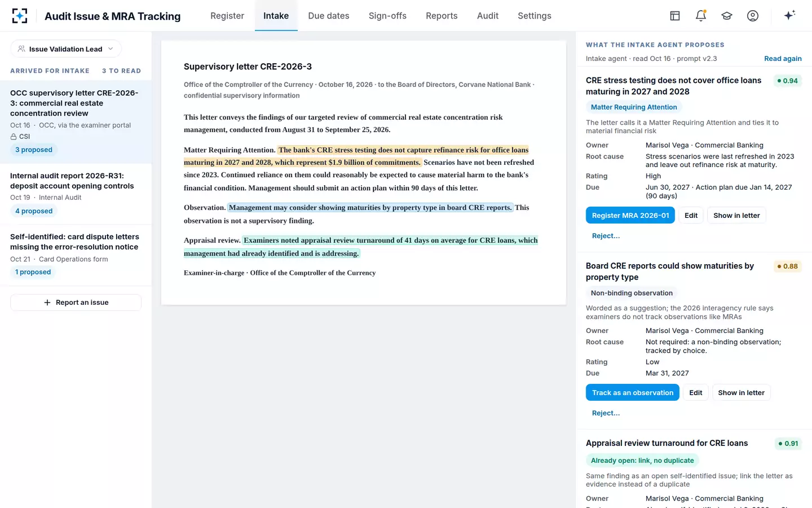The height and width of the screenshot is (508, 812).
Task: Show Board CRE reports observation in letter
Action: tap(742, 393)
